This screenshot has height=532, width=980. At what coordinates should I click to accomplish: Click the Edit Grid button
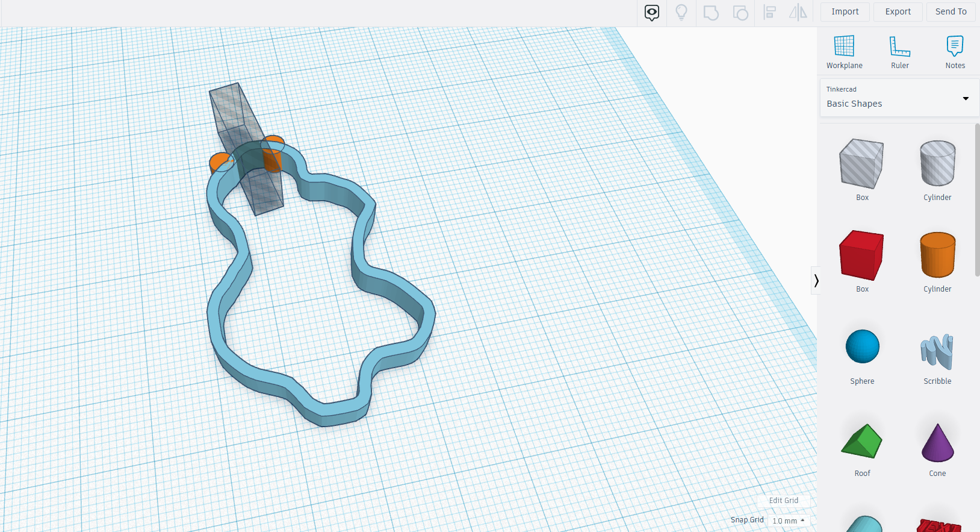tap(784, 500)
